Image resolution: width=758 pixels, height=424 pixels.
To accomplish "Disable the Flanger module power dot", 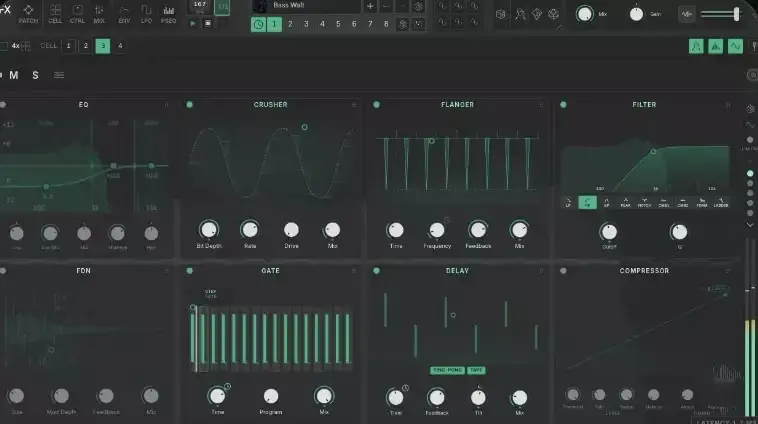I will (x=377, y=104).
